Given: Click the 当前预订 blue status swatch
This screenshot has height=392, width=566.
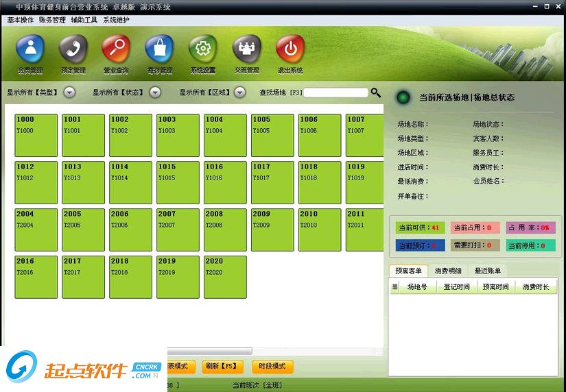Looking at the screenshot, I should click(x=421, y=245).
